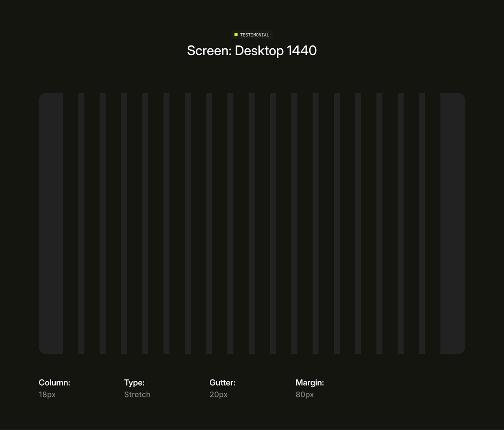Click the green square icon in the Testimonial badge
The width and height of the screenshot is (504, 430).
236,35
